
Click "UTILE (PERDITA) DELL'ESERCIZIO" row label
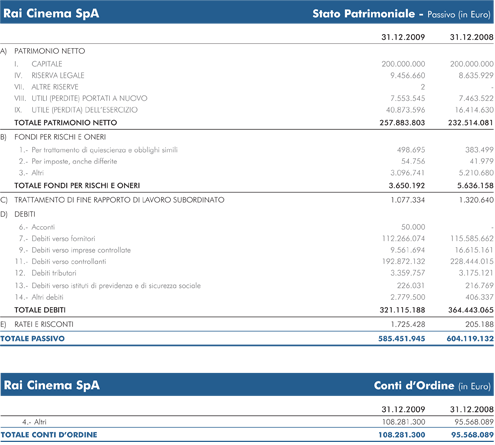[84, 110]
